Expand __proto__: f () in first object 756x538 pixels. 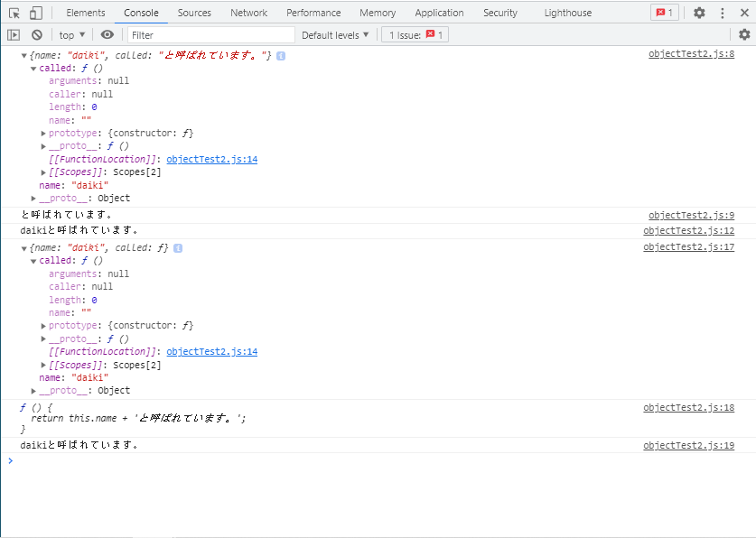43,146
